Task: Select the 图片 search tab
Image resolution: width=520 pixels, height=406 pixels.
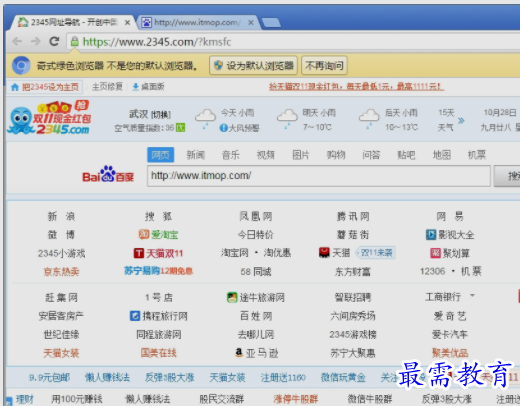Action: point(301,155)
